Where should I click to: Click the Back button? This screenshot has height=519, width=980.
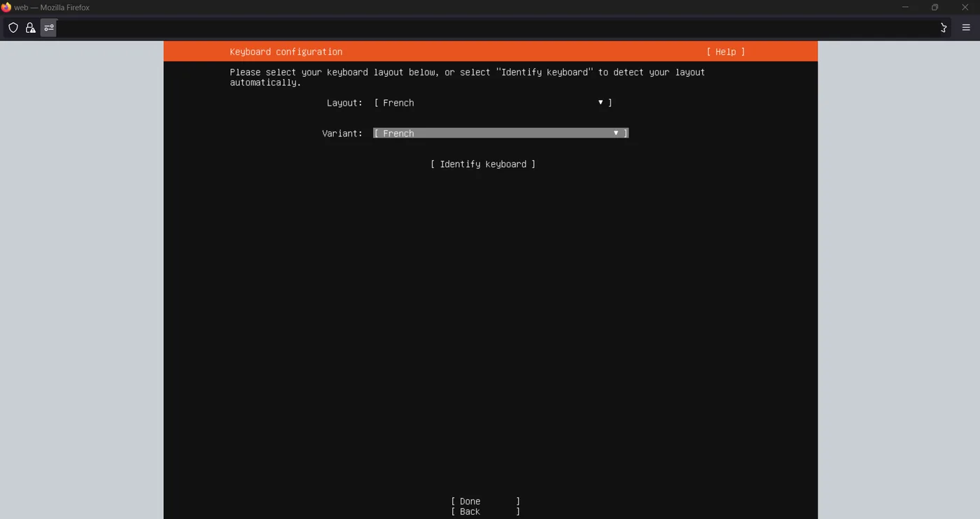(485, 512)
